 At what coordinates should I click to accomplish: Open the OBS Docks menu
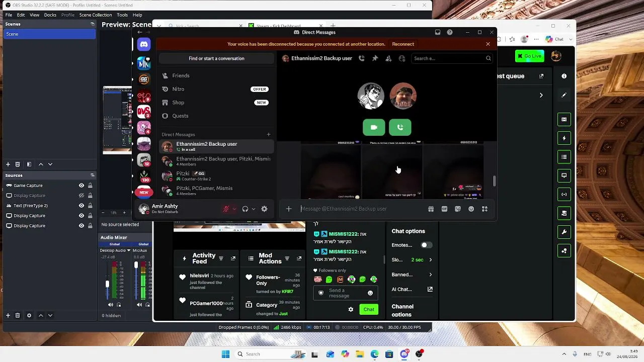tap(50, 15)
